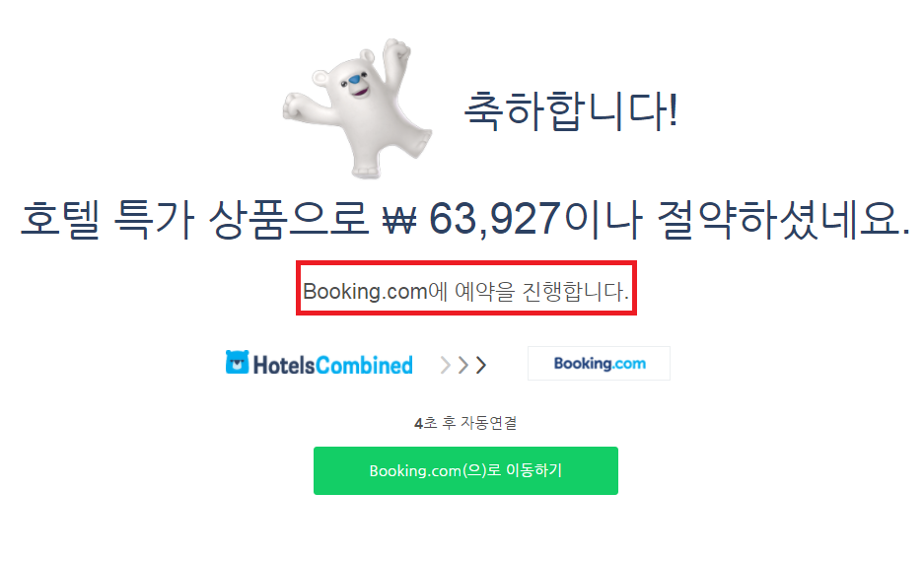Click the polar bear's blue nose
This screenshot has height=561, width=924.
(355, 80)
